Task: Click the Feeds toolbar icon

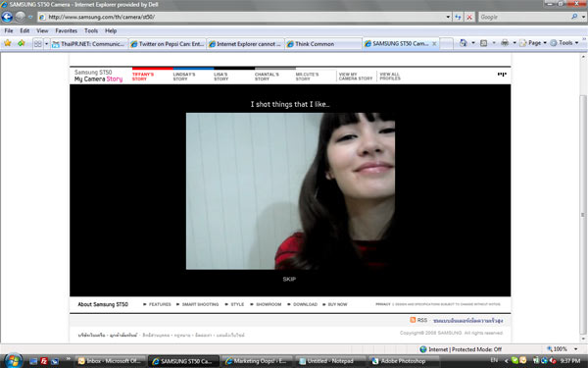Action: tap(484, 43)
